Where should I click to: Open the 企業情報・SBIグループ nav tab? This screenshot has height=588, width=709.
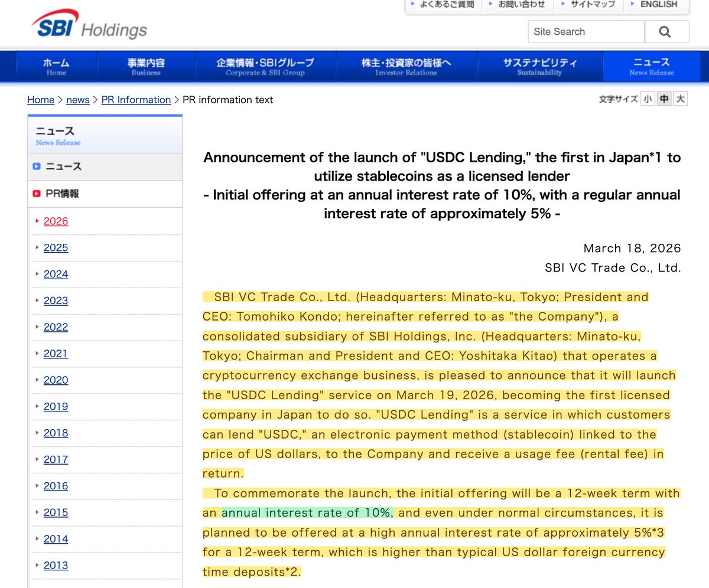tap(265, 66)
